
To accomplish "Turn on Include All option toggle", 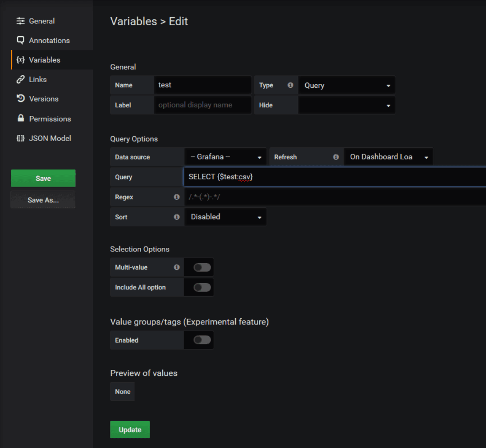I will click(202, 287).
